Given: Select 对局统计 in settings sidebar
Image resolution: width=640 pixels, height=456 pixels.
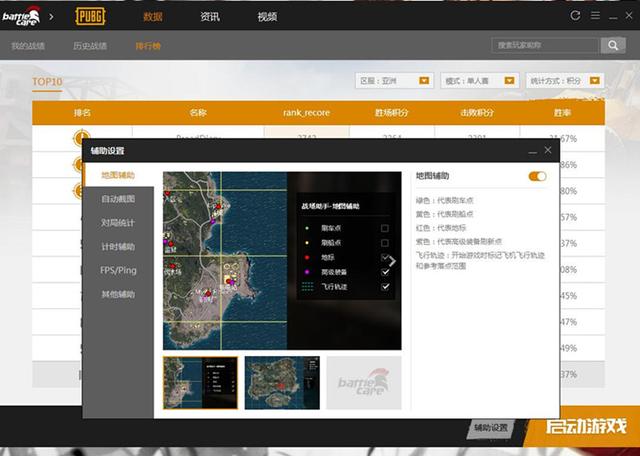Looking at the screenshot, I should (x=118, y=222).
